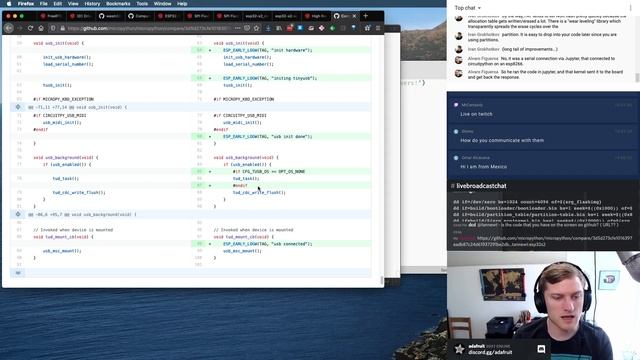Click the webcam video thumbnail

click(543, 305)
